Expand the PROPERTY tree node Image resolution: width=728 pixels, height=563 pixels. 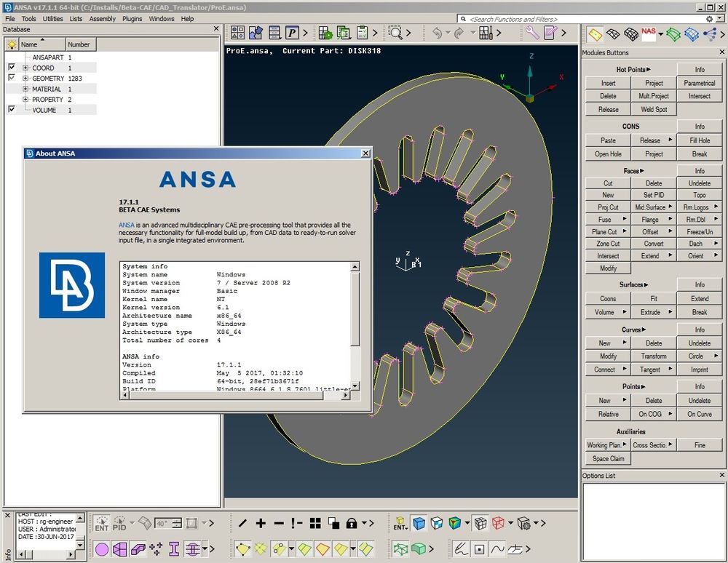click(x=25, y=99)
